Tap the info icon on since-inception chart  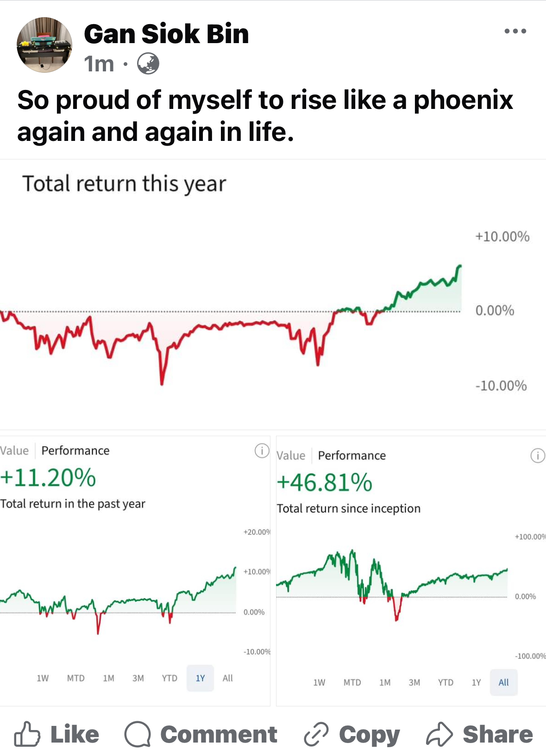[x=537, y=456]
